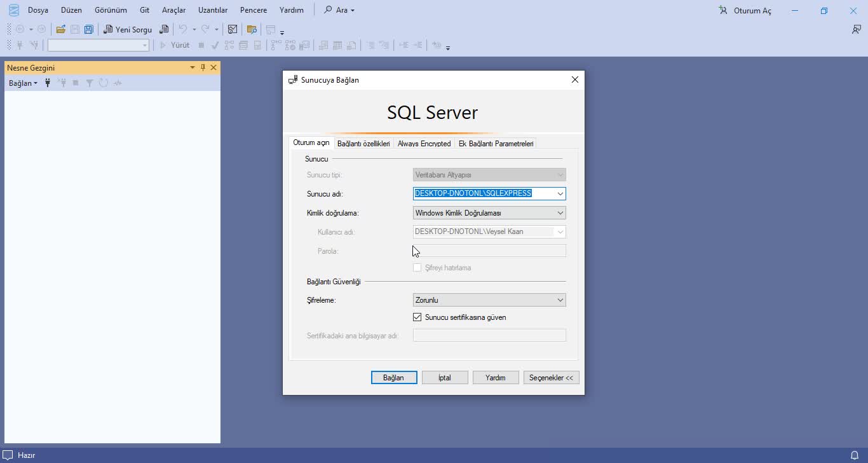Viewport: 868px width, 463px height.
Task: Open the Kimlik doğrulama dropdown
Action: pos(560,213)
